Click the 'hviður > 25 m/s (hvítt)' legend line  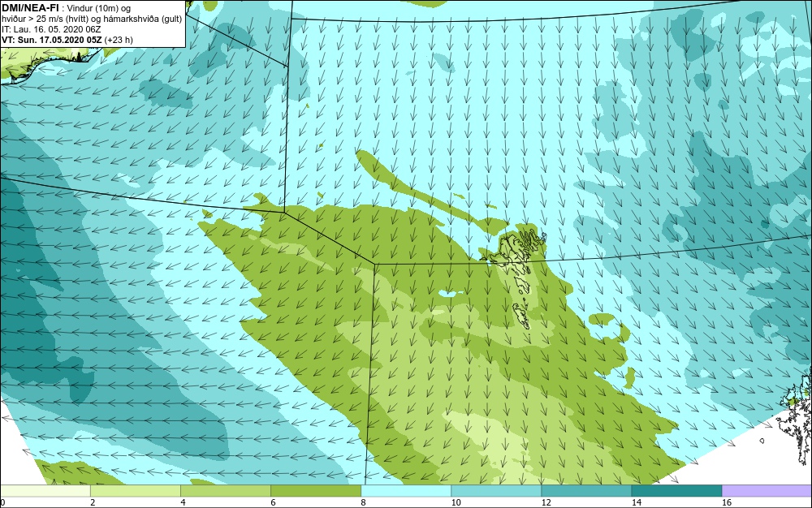click(92, 19)
